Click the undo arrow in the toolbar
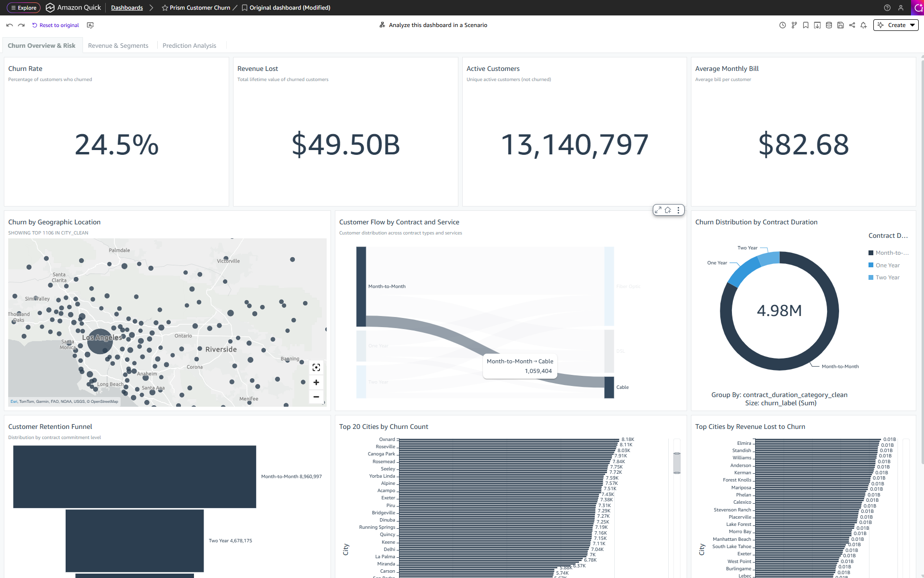Viewport: 924px width, 578px height. 10,25
